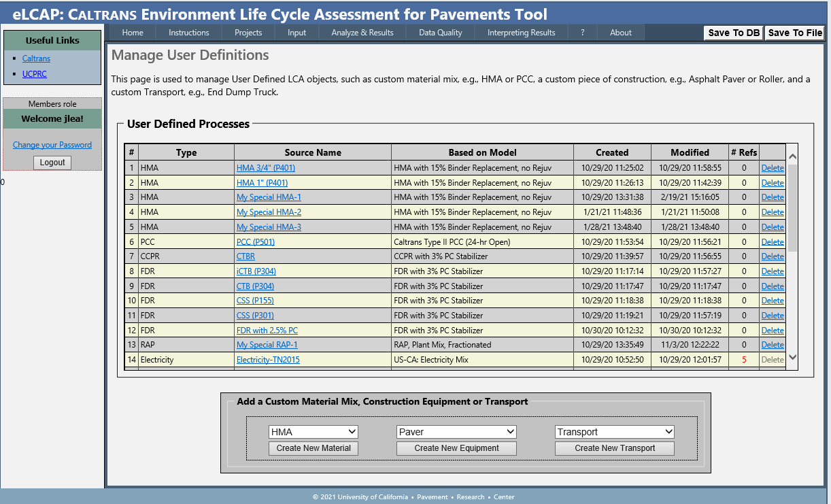Open the My Special HMA-1 process

269,197
